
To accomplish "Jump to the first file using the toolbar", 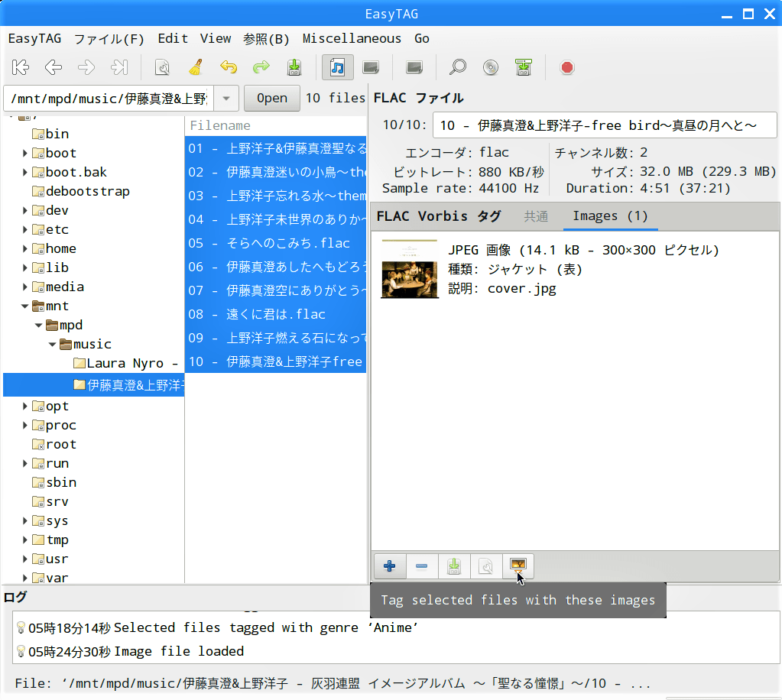I will click(21, 67).
